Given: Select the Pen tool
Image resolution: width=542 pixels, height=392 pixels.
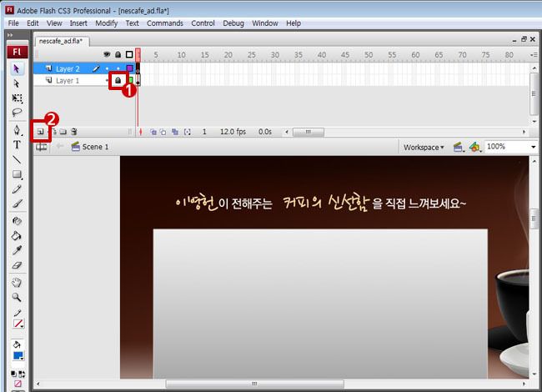Looking at the screenshot, I should (17, 130).
